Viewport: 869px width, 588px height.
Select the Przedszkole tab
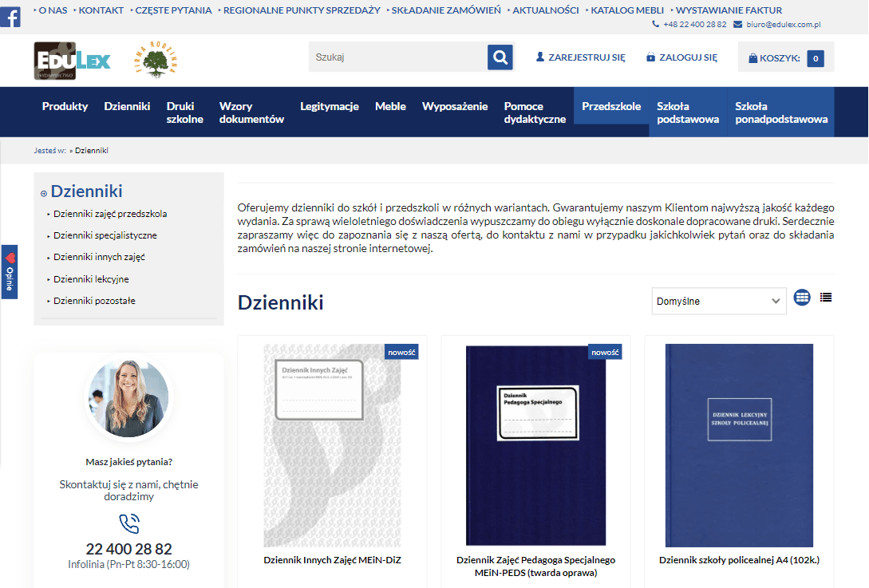click(611, 106)
